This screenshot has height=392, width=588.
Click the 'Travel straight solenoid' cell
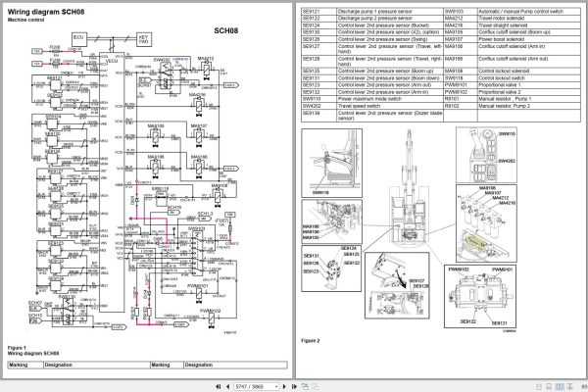coord(529,25)
